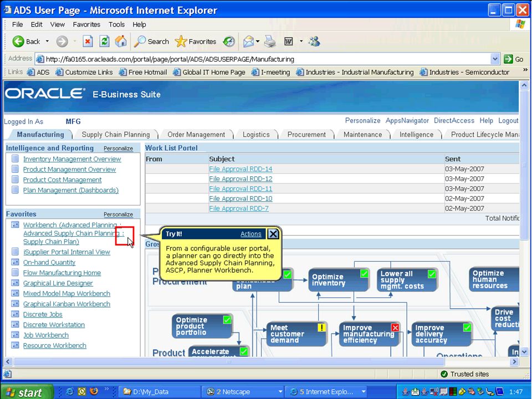Open the File menu
The image size is (532, 399).
pos(17,24)
